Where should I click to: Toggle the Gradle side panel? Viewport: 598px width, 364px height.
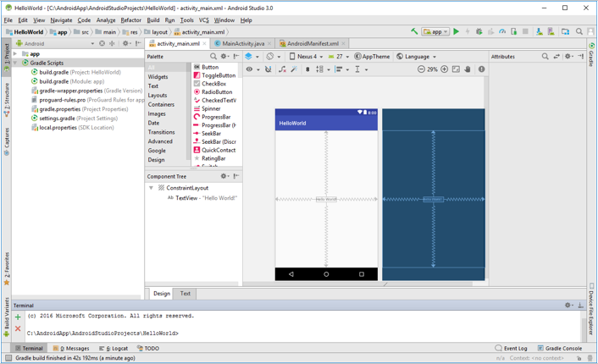[x=591, y=54]
